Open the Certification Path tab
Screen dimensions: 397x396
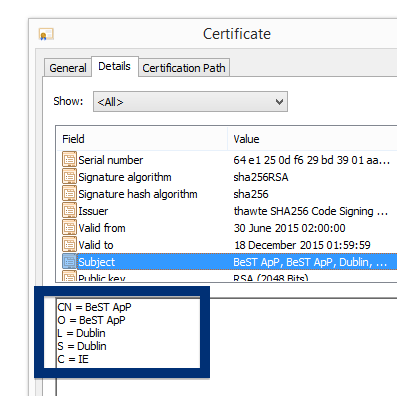coord(184,68)
